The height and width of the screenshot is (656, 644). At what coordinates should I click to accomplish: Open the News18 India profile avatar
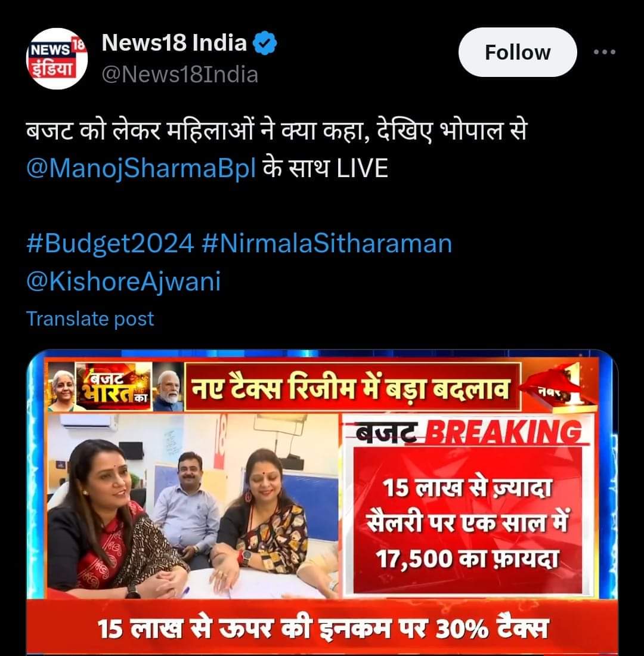57,58
